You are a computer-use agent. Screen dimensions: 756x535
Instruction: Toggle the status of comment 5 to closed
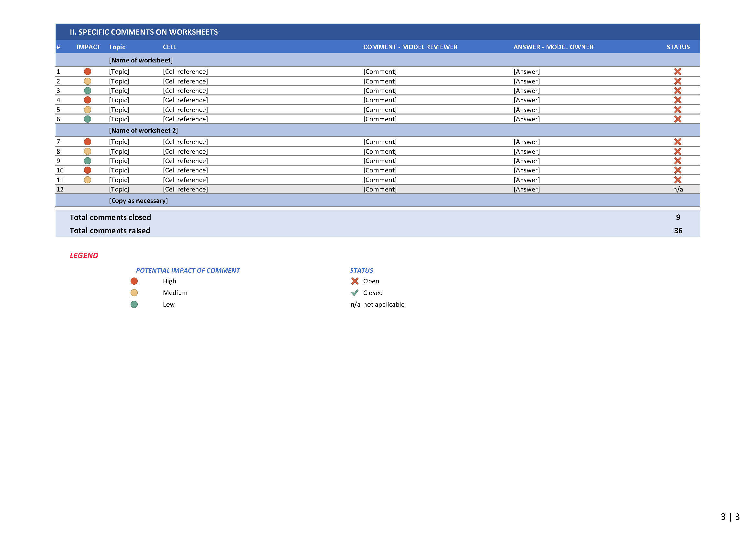(678, 109)
